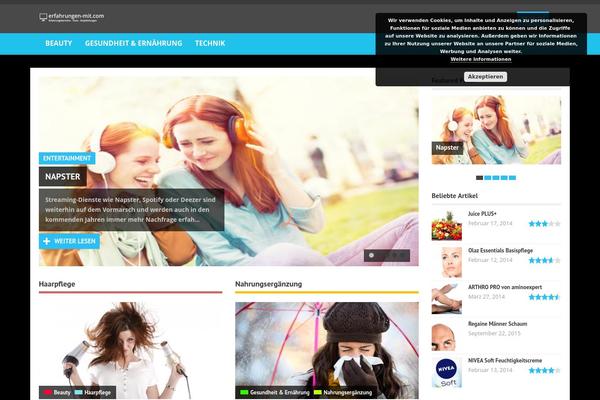This screenshot has height=400, width=600.
Task: Click the Haarpflege hair dryer image
Action: pyautogui.click(x=130, y=351)
